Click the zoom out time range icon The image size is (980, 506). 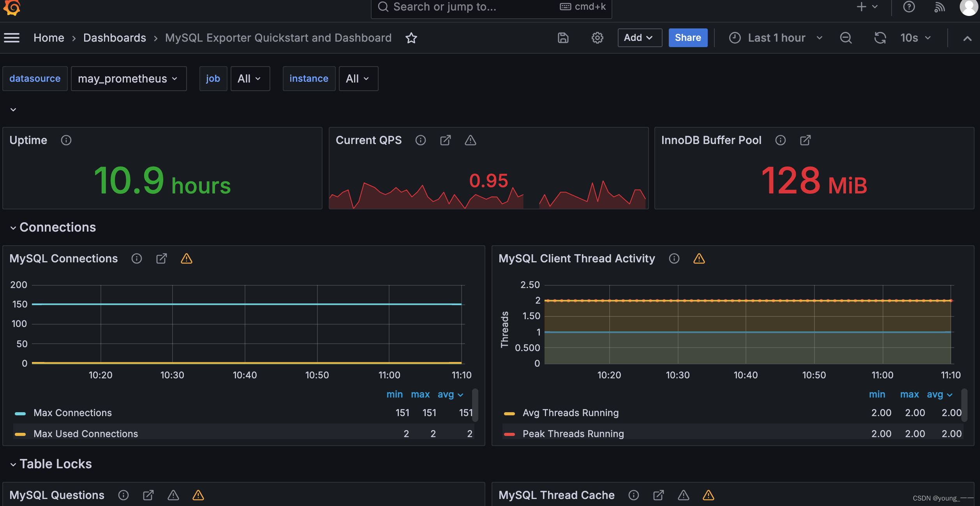(x=846, y=38)
